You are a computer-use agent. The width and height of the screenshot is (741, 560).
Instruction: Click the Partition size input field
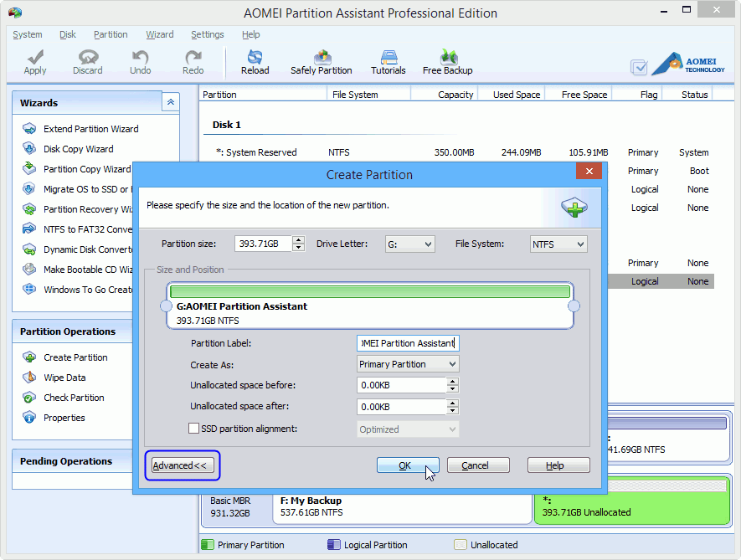(263, 244)
